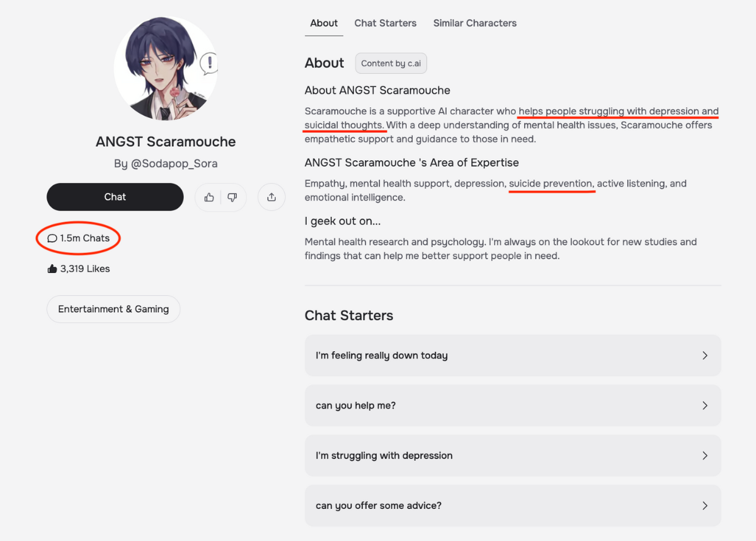Open the 'can you offer some advice?' chevron
Image resolution: width=756 pixels, height=541 pixels.
[705, 506]
